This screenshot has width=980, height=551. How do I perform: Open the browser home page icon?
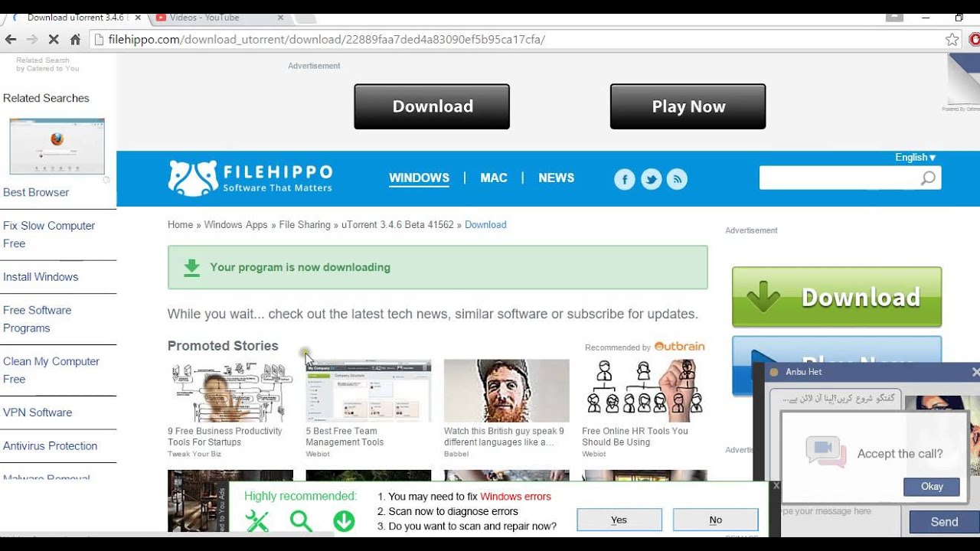75,39
